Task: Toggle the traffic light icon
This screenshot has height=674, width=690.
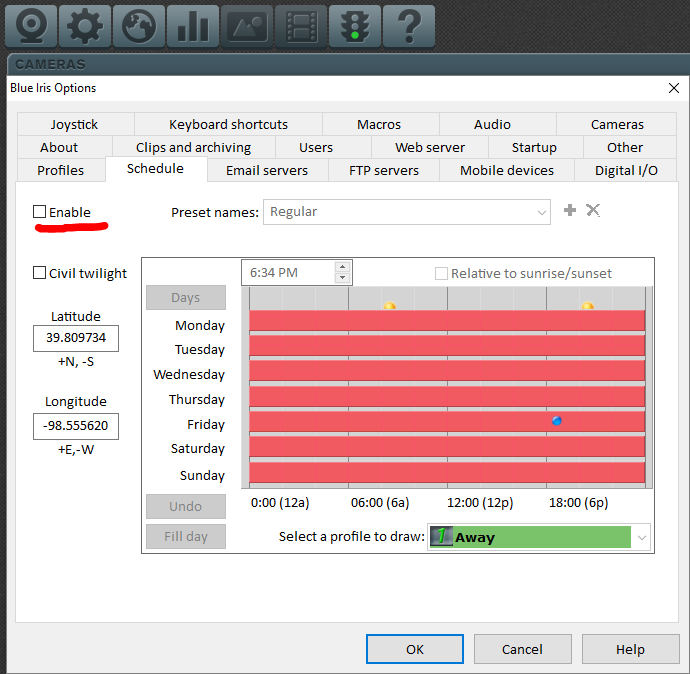Action: point(355,26)
